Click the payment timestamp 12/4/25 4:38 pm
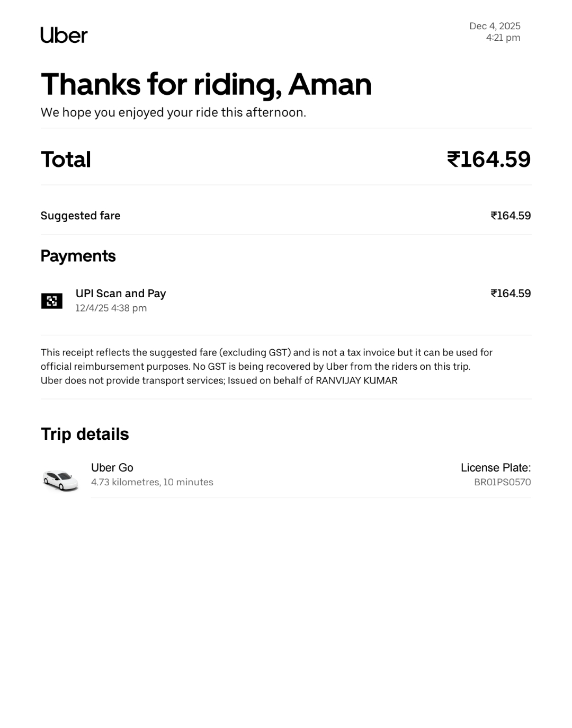This screenshot has height=728, width=572. click(111, 308)
